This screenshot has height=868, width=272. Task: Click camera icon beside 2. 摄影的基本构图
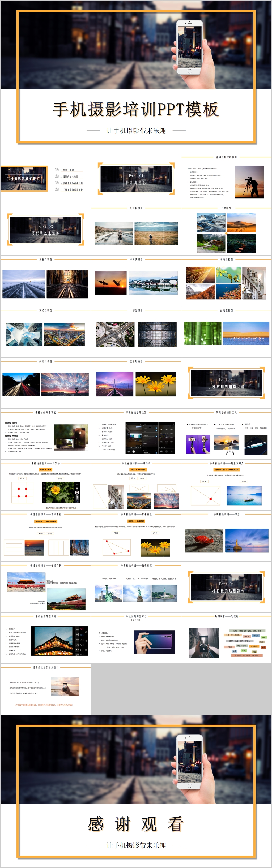(x=56, y=176)
